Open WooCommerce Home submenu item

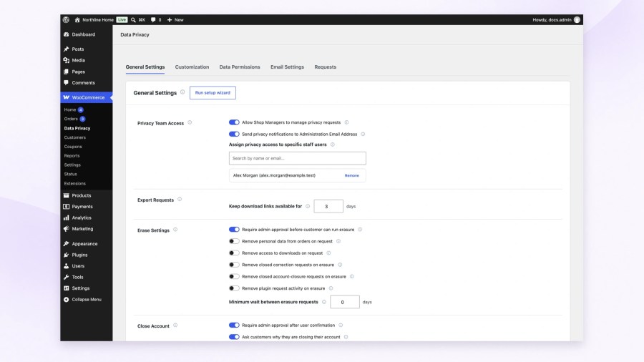pyautogui.click(x=70, y=109)
